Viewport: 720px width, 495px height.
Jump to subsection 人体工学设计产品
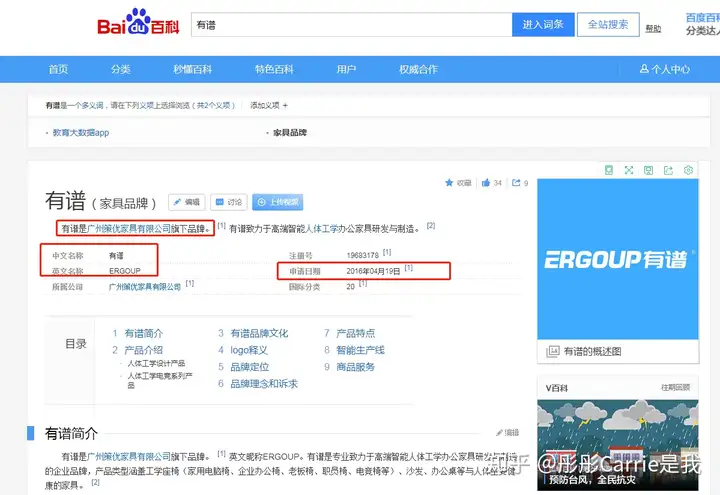pos(156,364)
